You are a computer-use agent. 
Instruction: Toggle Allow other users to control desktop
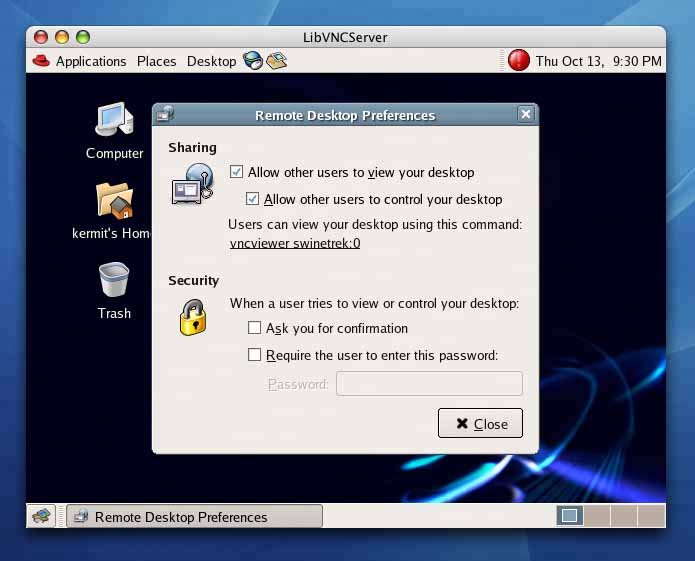(x=252, y=199)
